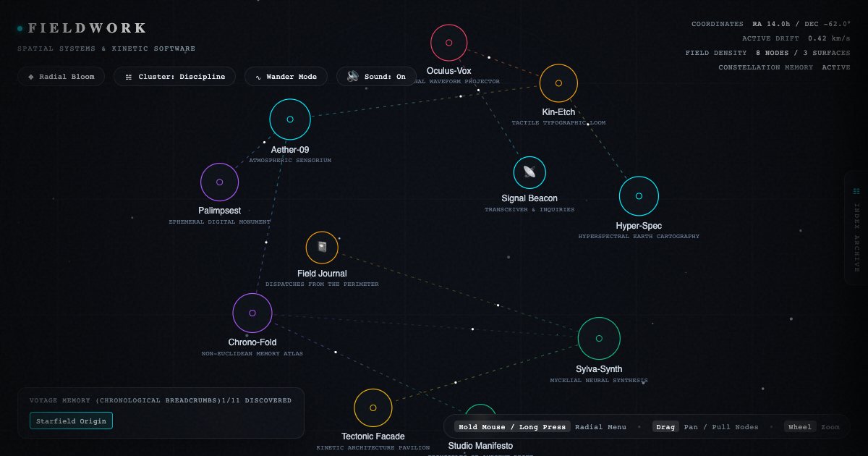Click the Field Journal label text
This screenshot has height=456, width=868.
(322, 274)
